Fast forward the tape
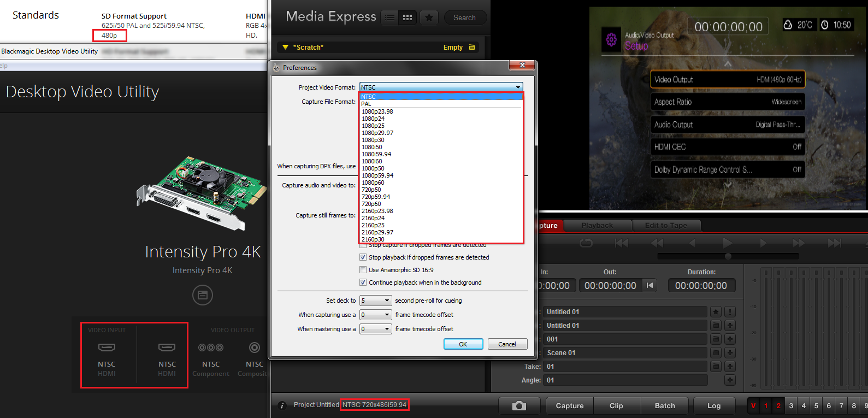 799,243
